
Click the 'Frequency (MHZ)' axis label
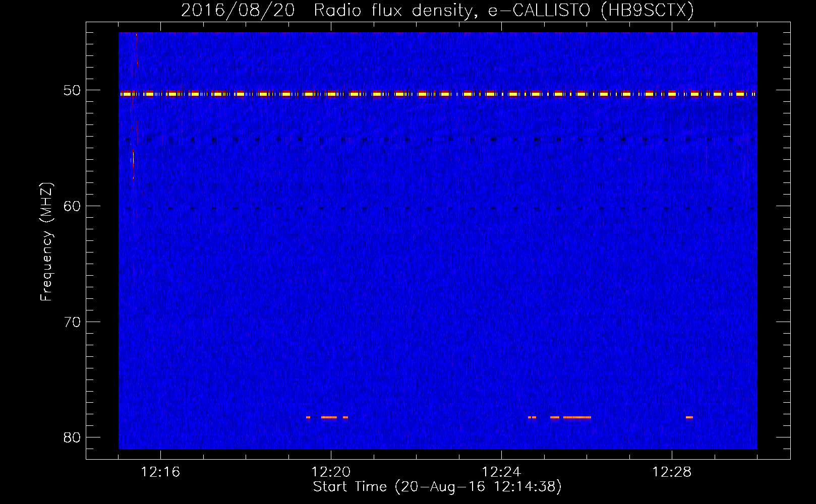point(46,242)
